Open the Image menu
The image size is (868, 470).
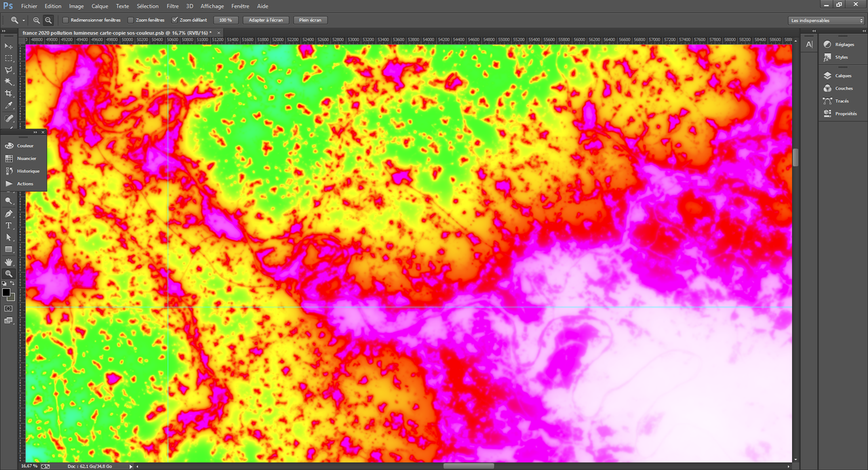(x=77, y=6)
